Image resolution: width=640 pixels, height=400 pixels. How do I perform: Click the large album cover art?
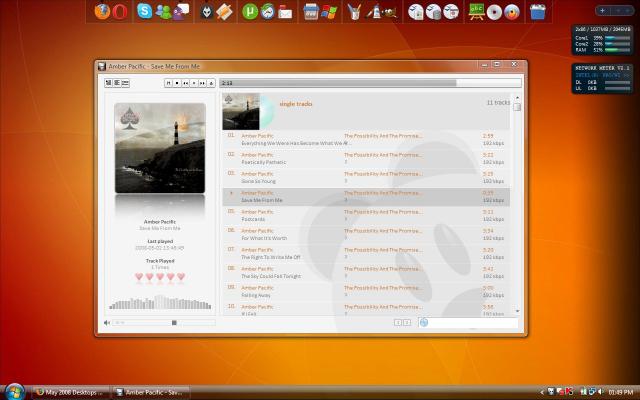point(160,148)
